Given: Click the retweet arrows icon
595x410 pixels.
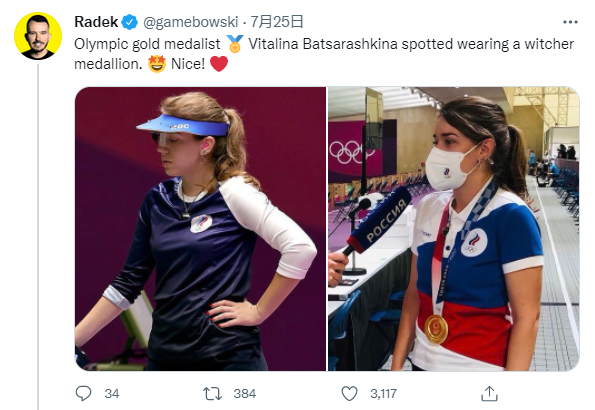Looking at the screenshot, I should coord(212,394).
